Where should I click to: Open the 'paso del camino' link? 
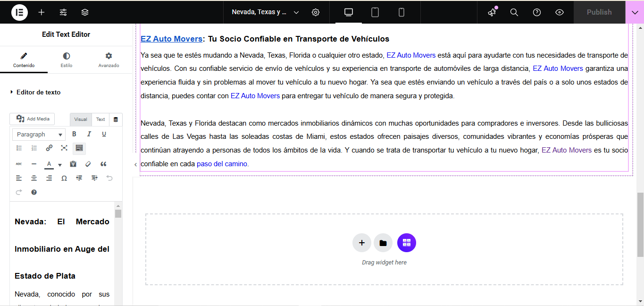(222, 164)
